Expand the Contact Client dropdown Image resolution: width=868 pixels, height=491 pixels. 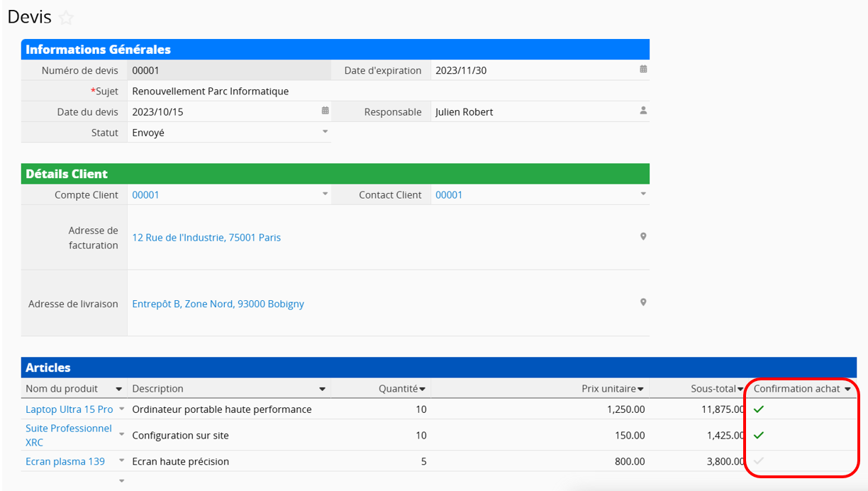coord(643,194)
